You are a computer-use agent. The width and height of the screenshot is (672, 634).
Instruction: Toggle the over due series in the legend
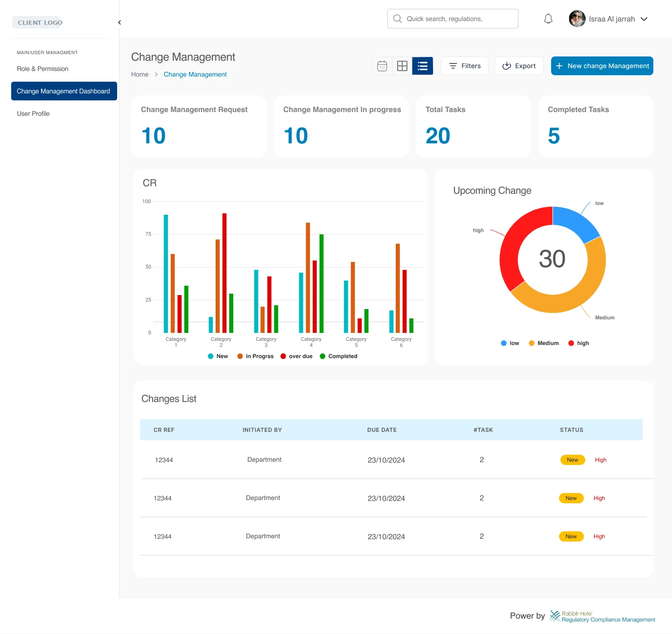point(296,356)
